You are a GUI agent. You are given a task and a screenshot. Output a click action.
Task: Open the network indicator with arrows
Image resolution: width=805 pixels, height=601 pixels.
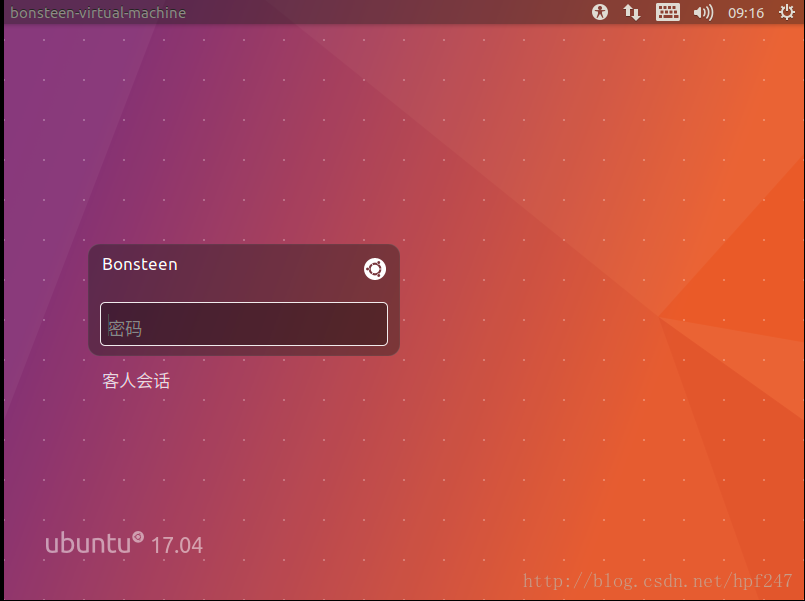pos(632,13)
